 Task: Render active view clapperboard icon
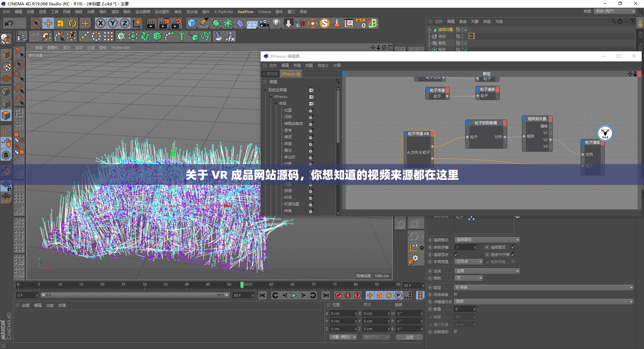click(151, 23)
